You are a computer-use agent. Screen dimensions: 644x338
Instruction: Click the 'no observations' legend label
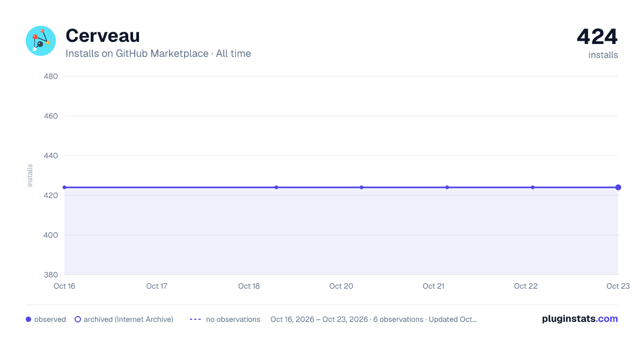click(x=233, y=319)
